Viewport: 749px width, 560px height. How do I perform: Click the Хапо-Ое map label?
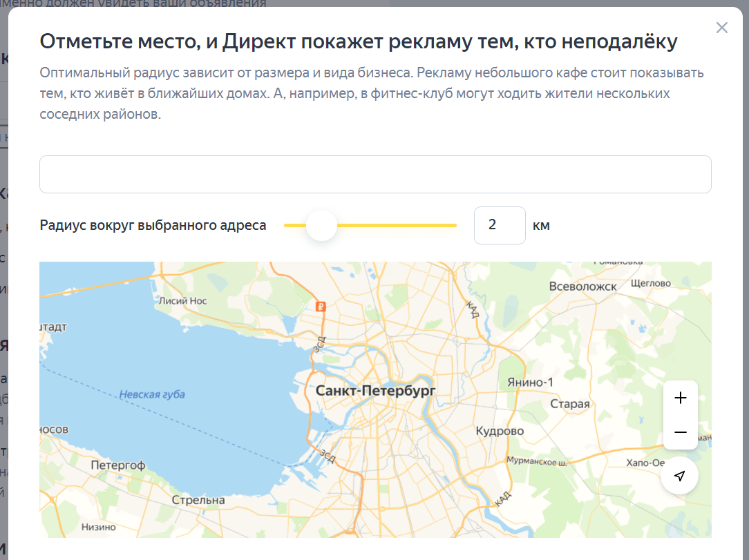645,463
